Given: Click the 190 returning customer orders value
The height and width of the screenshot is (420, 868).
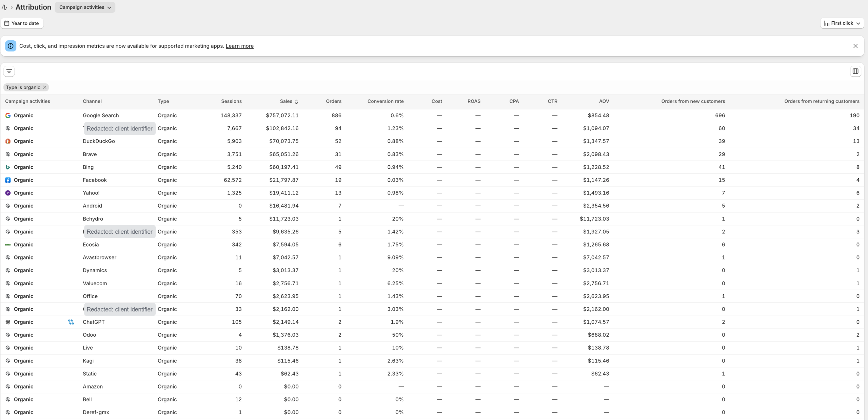Looking at the screenshot, I should click(x=854, y=115).
